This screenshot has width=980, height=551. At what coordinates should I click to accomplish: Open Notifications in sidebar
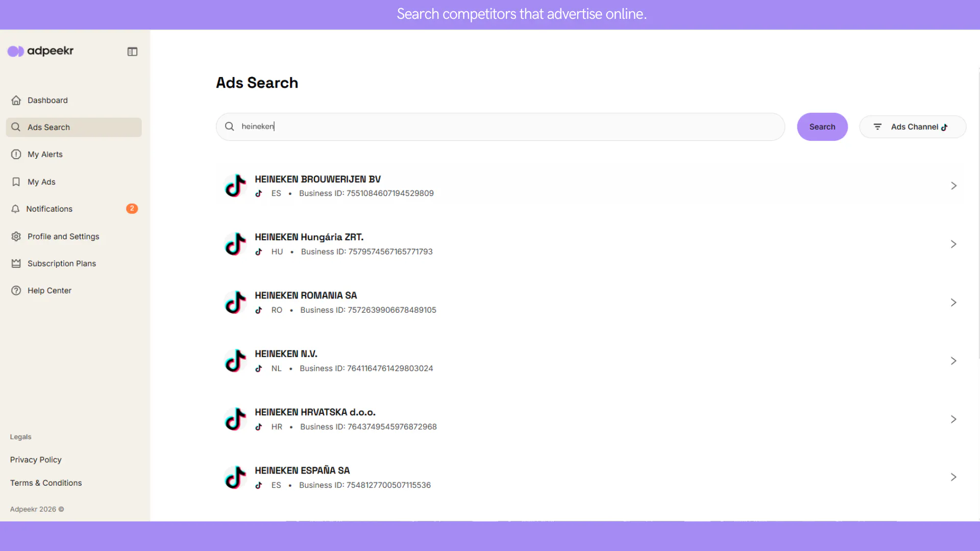pyautogui.click(x=73, y=209)
